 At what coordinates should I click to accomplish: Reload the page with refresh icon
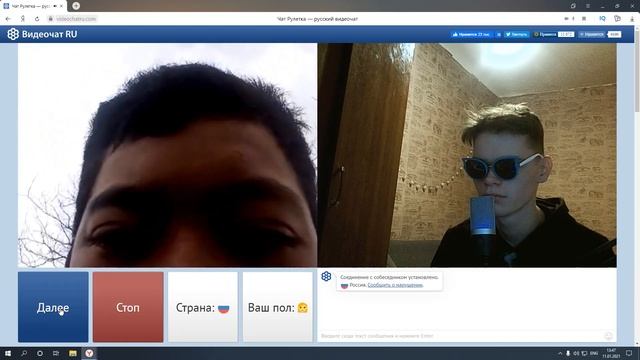[x=37, y=19]
